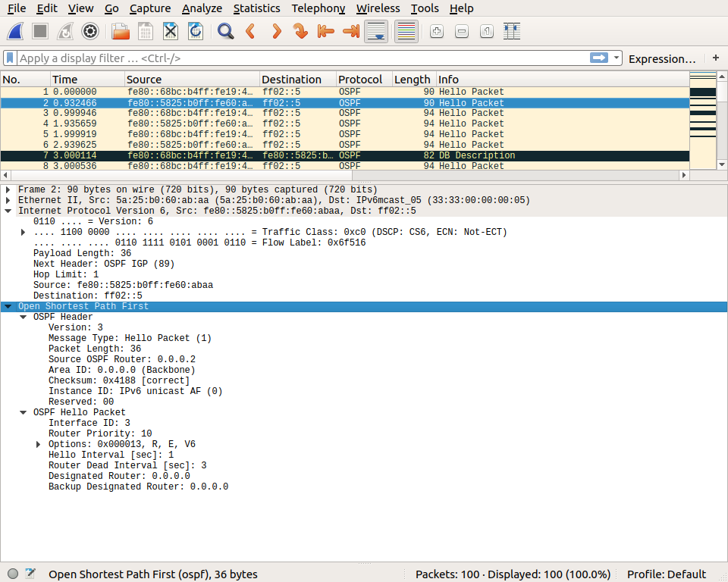Screen dimensions: 728x582
Task: Expand the Ethernet II tree row
Action: (8, 200)
